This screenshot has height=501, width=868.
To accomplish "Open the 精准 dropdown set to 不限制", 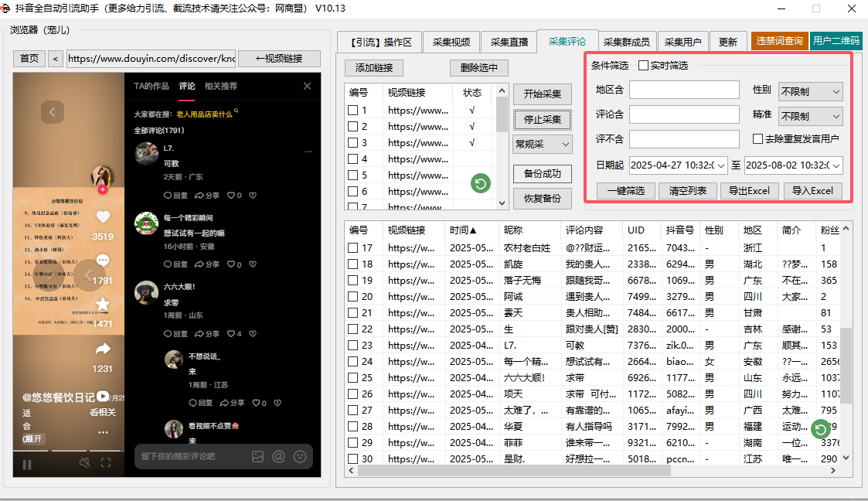I will coord(811,116).
